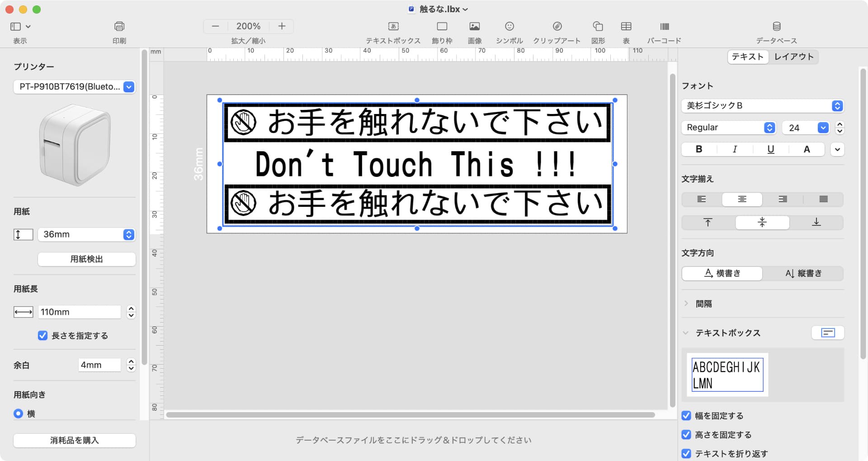Insert クリップアート into the label

click(x=557, y=27)
